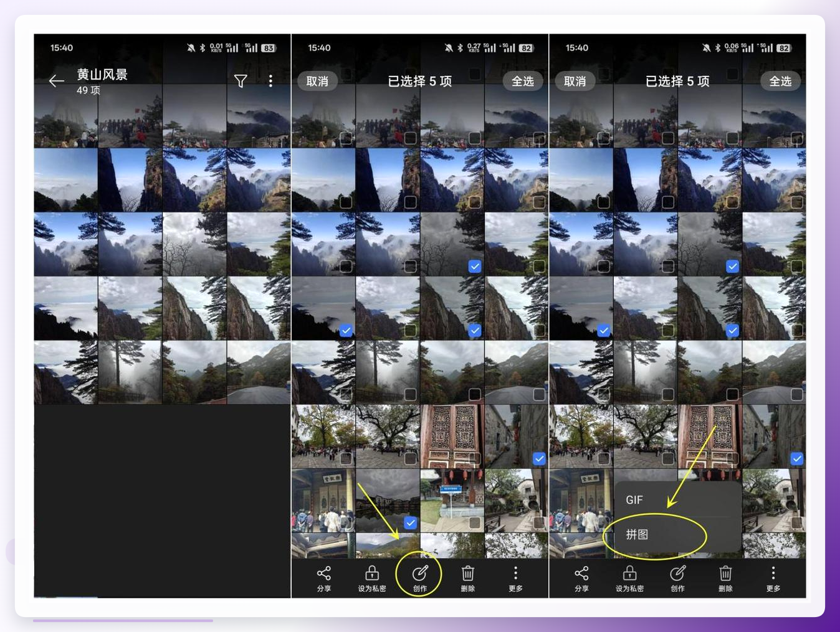Open the three-dot menu in left screen header
The width and height of the screenshot is (840, 632).
coord(270,81)
